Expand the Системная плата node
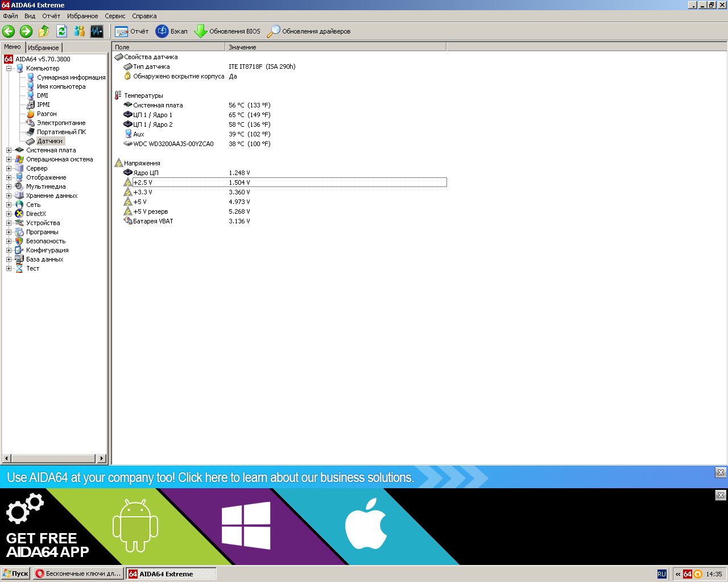The image size is (728, 582). click(x=9, y=150)
